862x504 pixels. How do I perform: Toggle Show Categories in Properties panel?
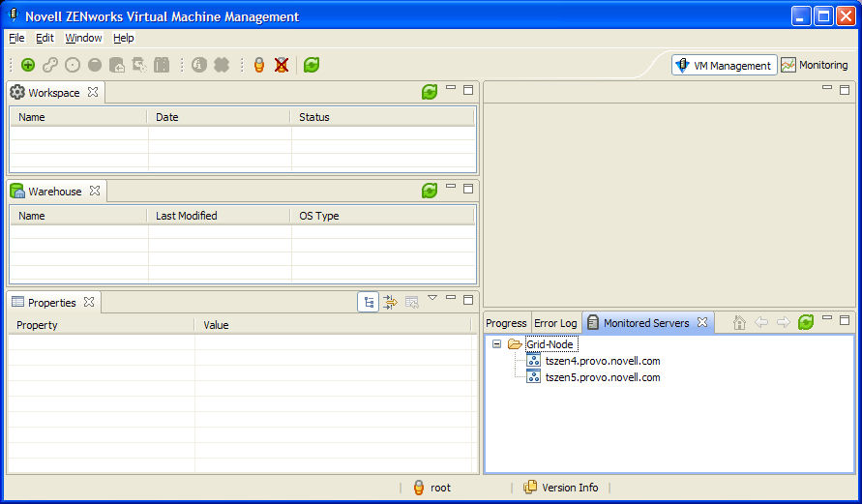point(369,302)
